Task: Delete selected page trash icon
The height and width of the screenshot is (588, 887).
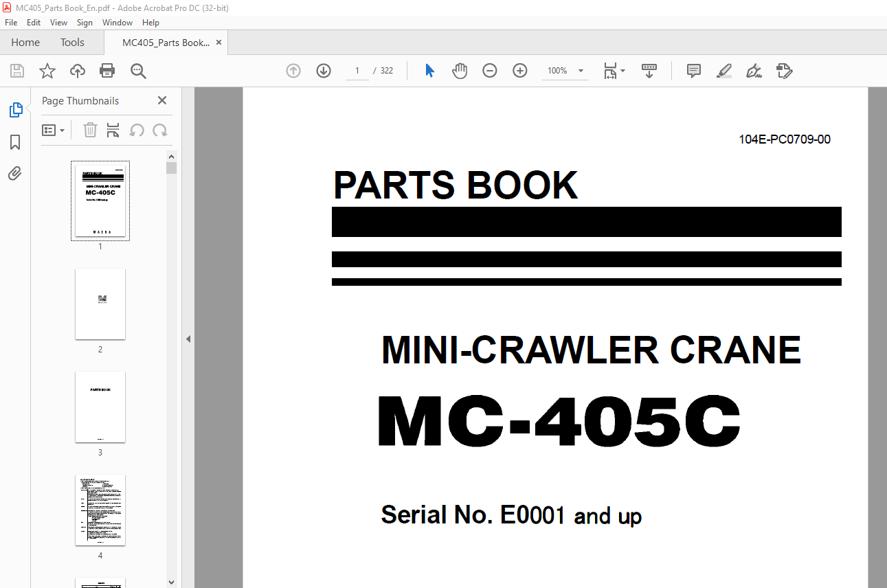Action: point(90,130)
